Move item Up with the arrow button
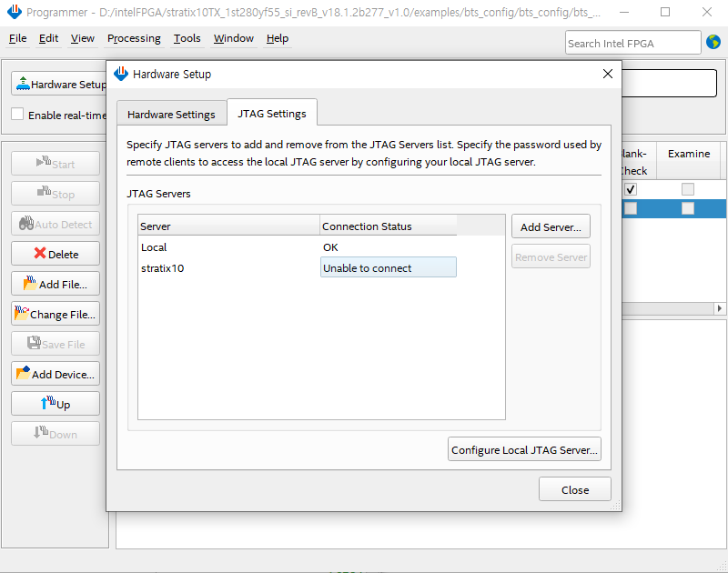This screenshot has height=573, width=728. tap(56, 404)
